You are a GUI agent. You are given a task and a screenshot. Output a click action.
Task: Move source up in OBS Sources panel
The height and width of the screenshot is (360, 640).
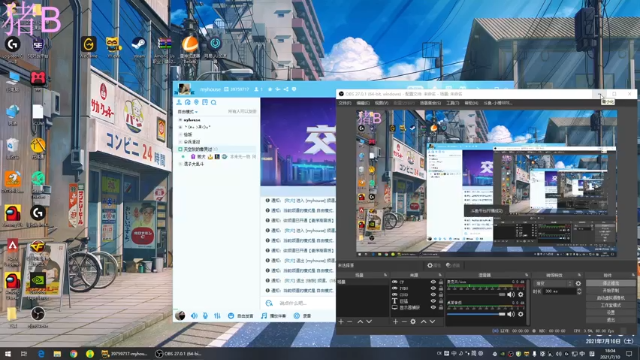pos(423,322)
